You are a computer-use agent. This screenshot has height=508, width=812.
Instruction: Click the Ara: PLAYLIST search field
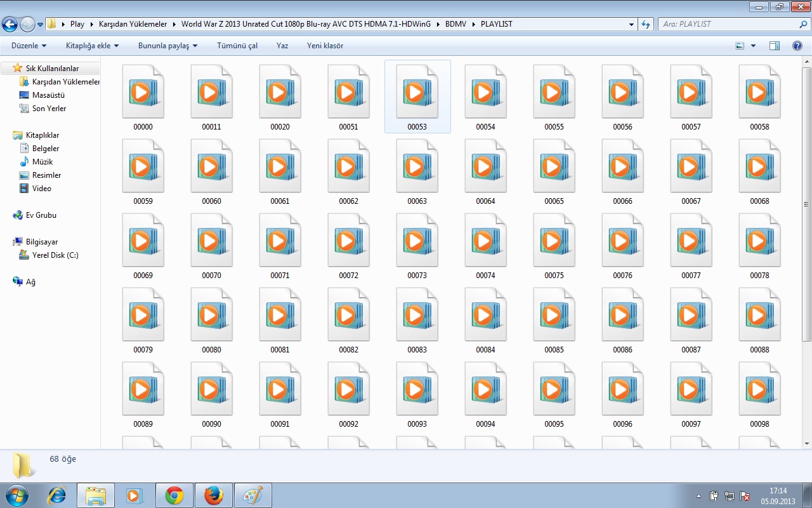point(727,24)
